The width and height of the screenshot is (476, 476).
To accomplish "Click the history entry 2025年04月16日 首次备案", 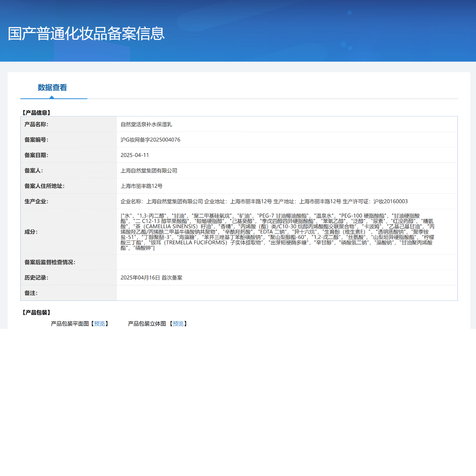I will [x=151, y=278].
